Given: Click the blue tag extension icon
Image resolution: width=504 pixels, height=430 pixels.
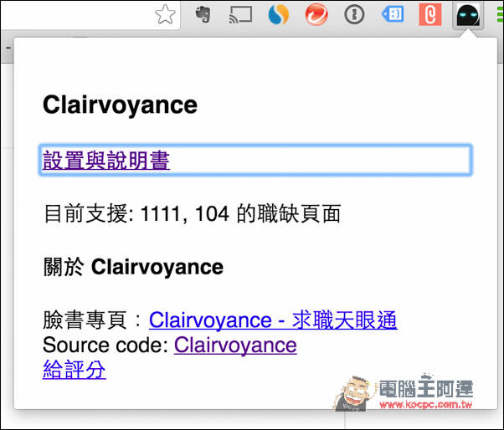Looking at the screenshot, I should (x=392, y=14).
